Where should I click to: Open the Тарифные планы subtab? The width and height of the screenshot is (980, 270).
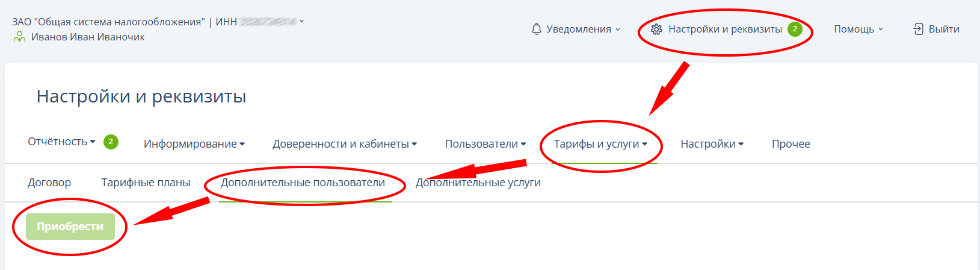[x=146, y=183]
